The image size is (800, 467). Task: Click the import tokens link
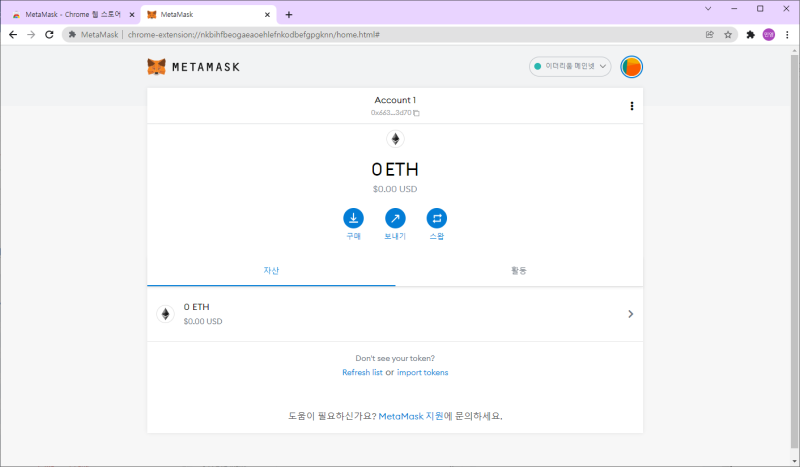(x=422, y=373)
